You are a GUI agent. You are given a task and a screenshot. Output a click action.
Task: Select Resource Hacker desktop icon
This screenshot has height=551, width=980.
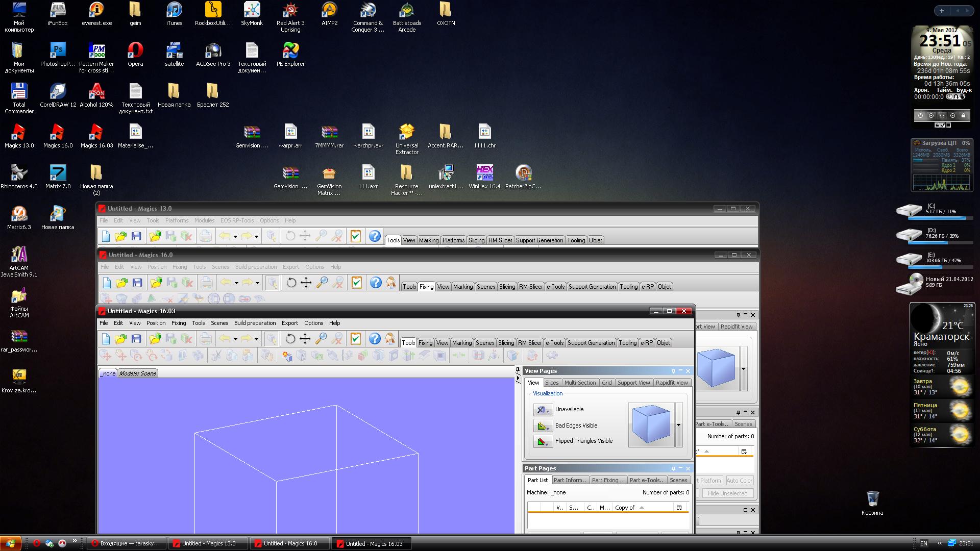[x=407, y=180]
